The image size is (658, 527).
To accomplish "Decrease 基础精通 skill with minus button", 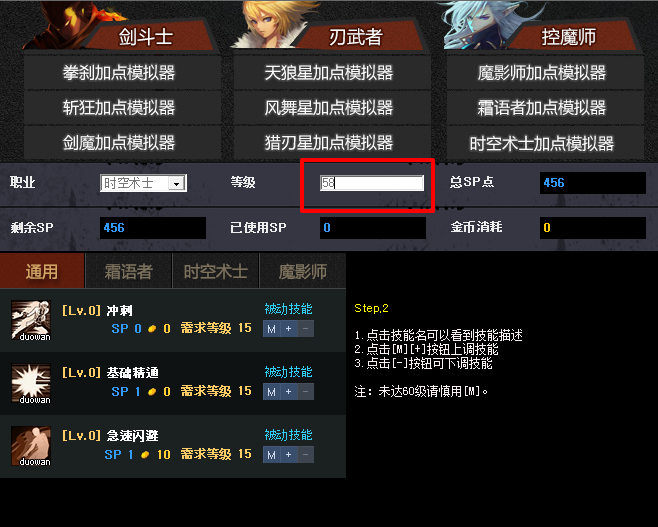I will [306, 391].
